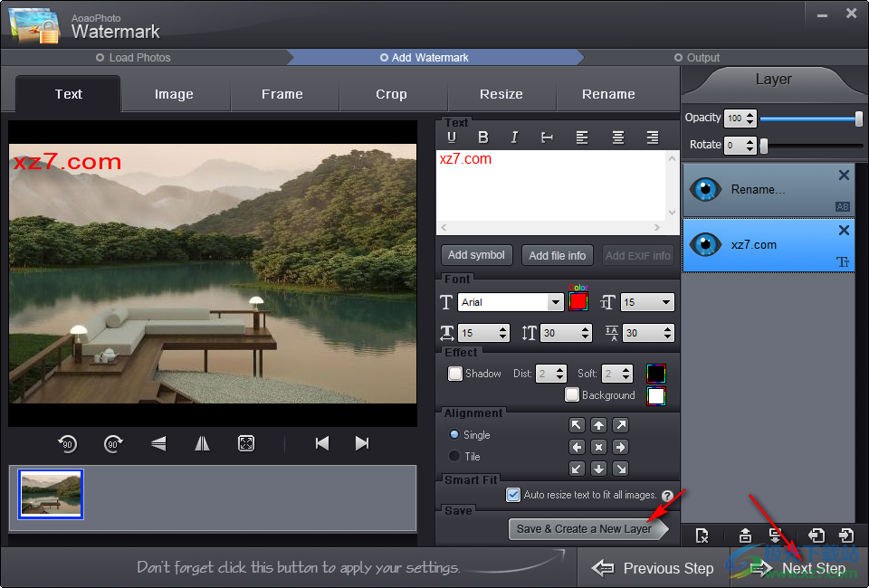Open the font size 15 dropdown
Image resolution: width=869 pixels, height=588 pixels.
[x=666, y=302]
